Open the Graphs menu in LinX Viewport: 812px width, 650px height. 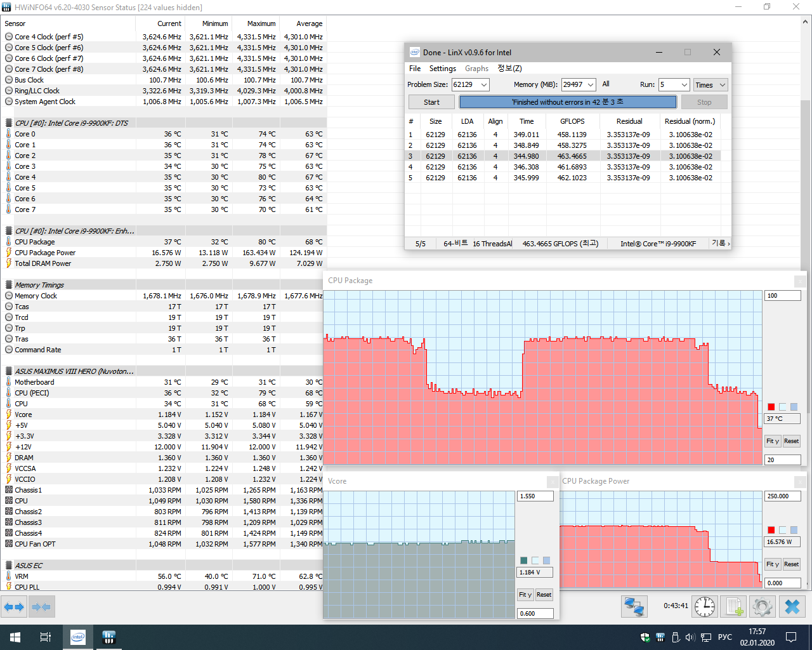476,69
